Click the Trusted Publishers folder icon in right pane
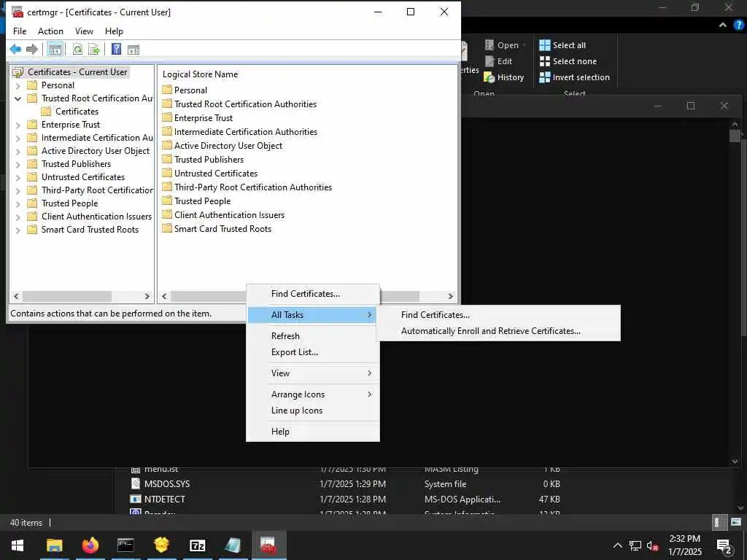The height and width of the screenshot is (560, 747). pyautogui.click(x=167, y=158)
